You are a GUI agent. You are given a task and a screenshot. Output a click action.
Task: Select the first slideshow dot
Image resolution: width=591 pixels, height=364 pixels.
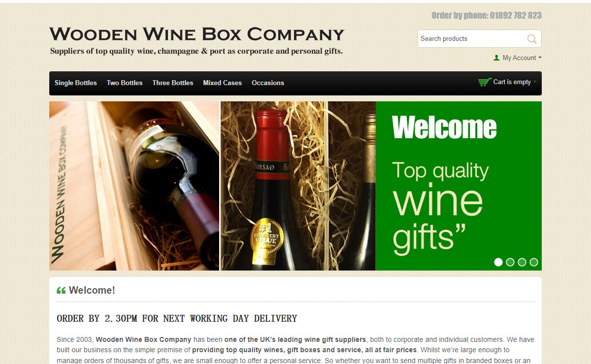498,262
